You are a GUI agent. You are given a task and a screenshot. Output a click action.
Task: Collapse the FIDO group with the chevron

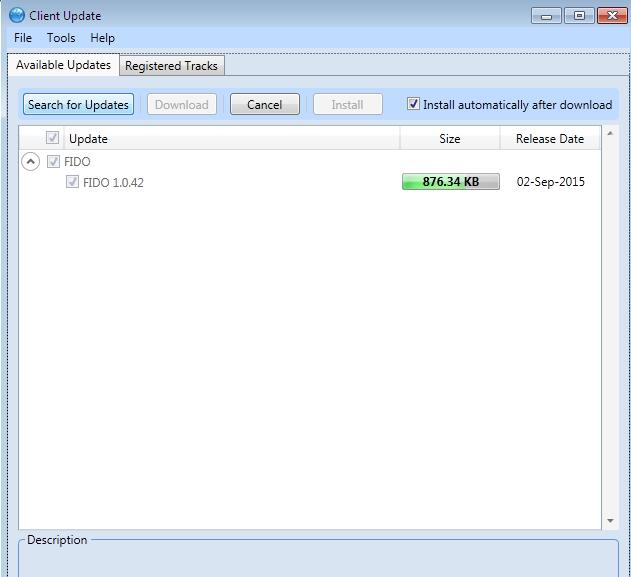pos(31,162)
